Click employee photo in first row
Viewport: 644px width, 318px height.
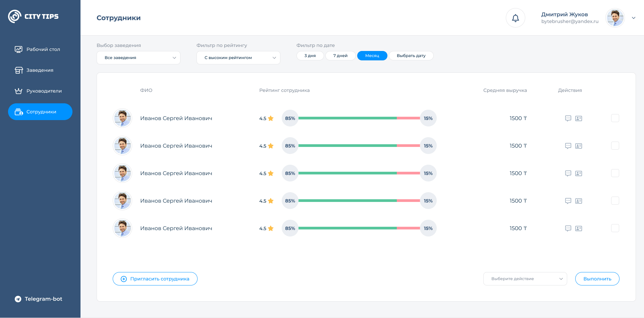tap(122, 118)
